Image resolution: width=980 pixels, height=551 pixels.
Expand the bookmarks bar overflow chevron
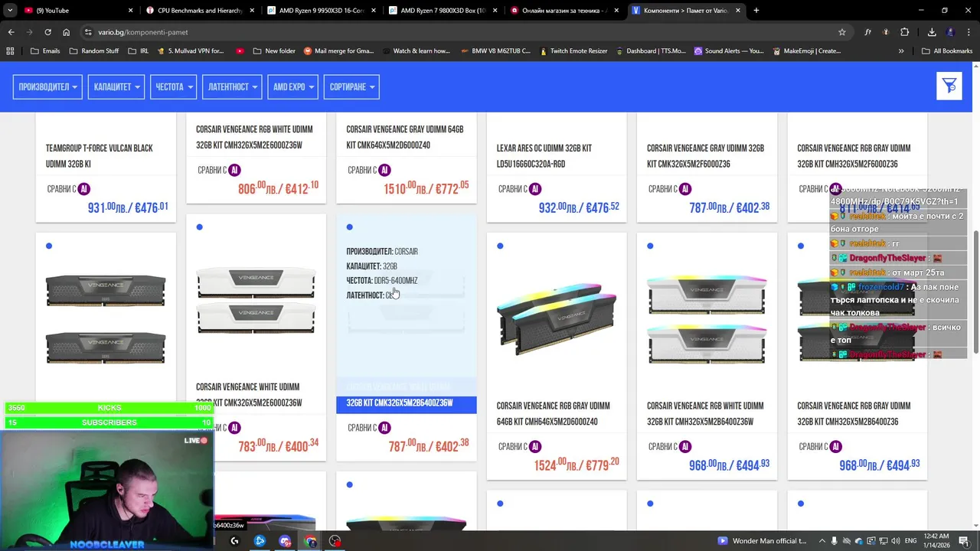[x=901, y=51]
